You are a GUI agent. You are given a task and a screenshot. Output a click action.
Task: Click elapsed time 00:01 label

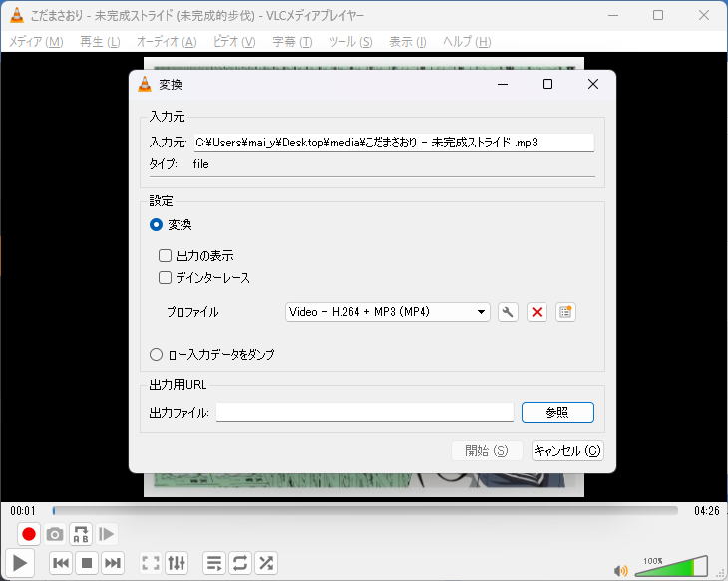[x=23, y=511]
